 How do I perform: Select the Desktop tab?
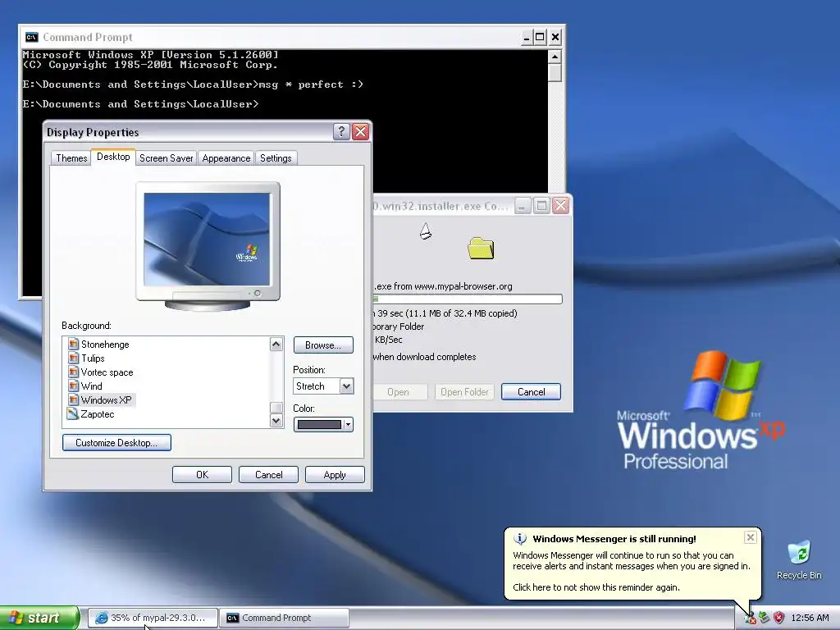point(113,157)
